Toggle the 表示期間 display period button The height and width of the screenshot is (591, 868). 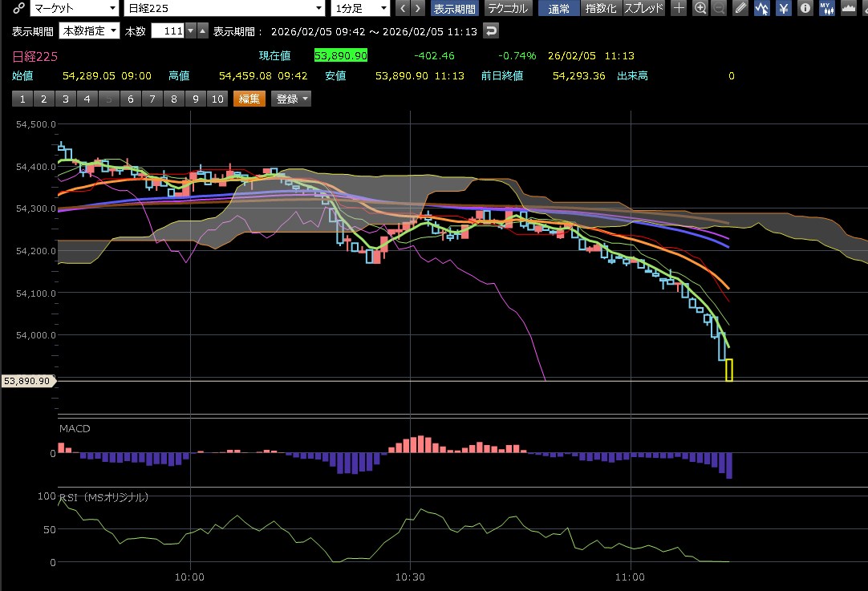pyautogui.click(x=453, y=9)
